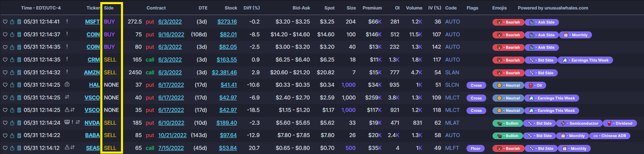Favorite the AMZN trade with the heart

pyautogui.click(x=5, y=73)
